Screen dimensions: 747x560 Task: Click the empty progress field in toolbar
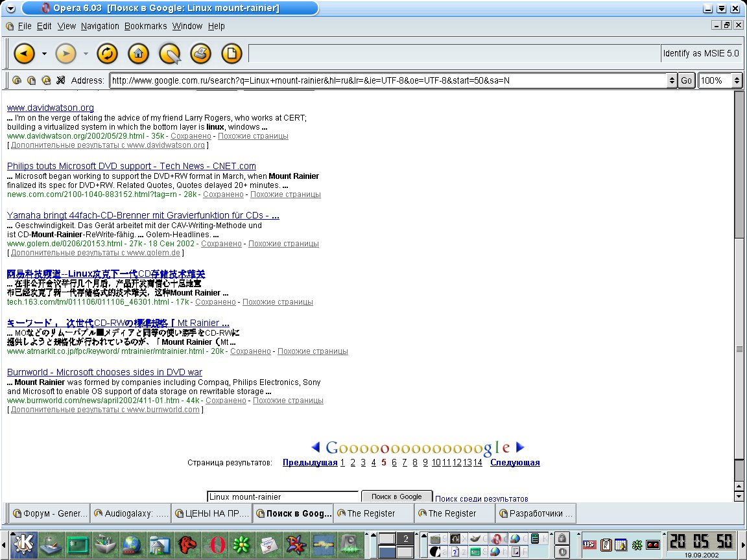tap(455, 53)
